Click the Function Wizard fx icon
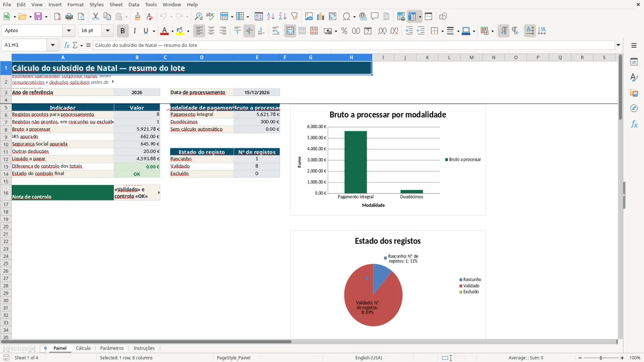 click(67, 45)
